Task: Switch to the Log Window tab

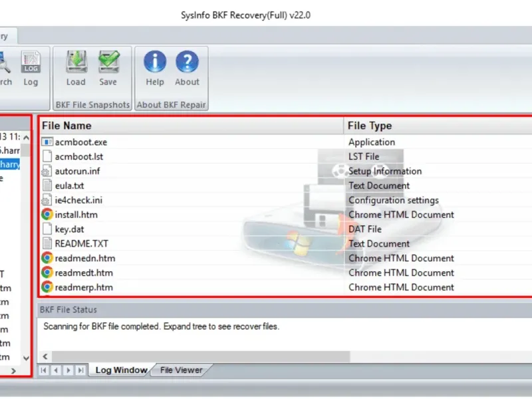Action: tap(121, 370)
